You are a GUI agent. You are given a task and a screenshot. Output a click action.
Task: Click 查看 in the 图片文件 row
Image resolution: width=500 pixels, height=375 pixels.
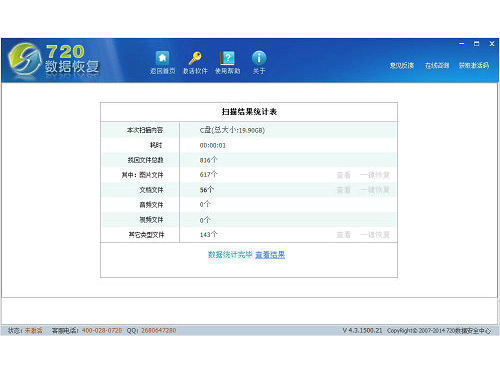click(x=343, y=175)
